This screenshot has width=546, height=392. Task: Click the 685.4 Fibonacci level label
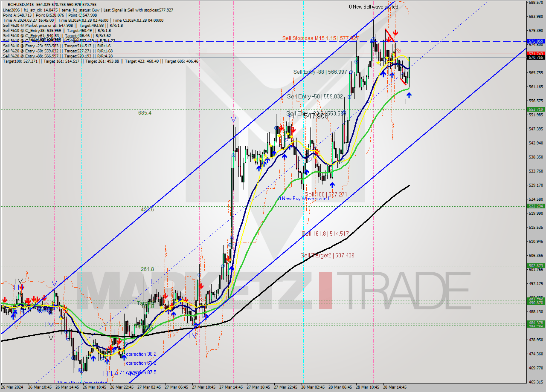pyautogui.click(x=145, y=113)
